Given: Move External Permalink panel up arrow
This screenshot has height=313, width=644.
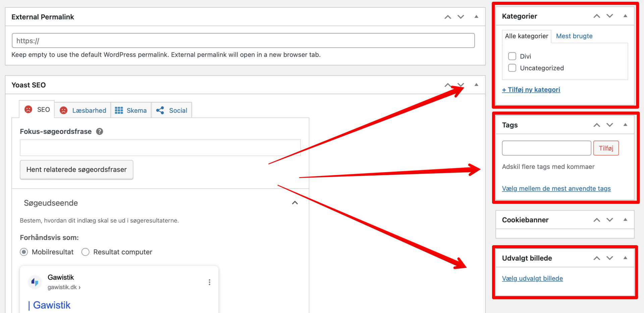Looking at the screenshot, I should click(x=447, y=17).
